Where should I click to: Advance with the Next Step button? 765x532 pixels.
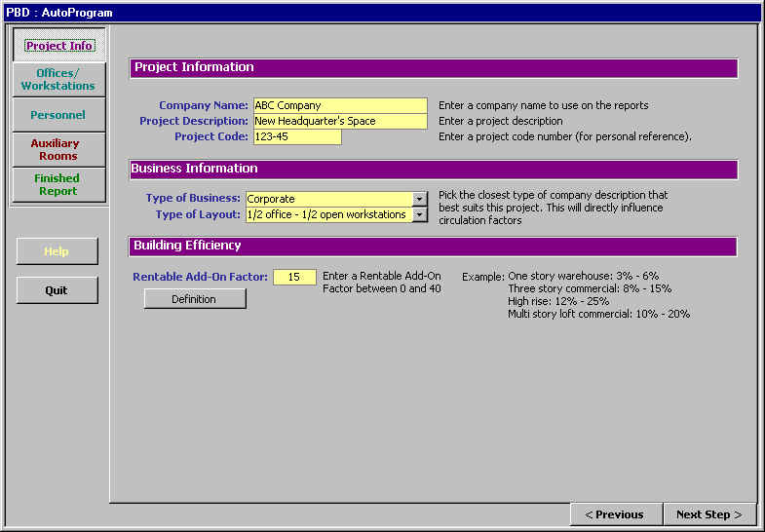pos(708,514)
